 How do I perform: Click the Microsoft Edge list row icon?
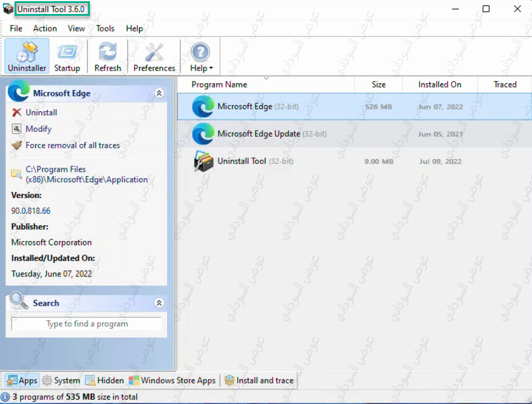(x=203, y=106)
